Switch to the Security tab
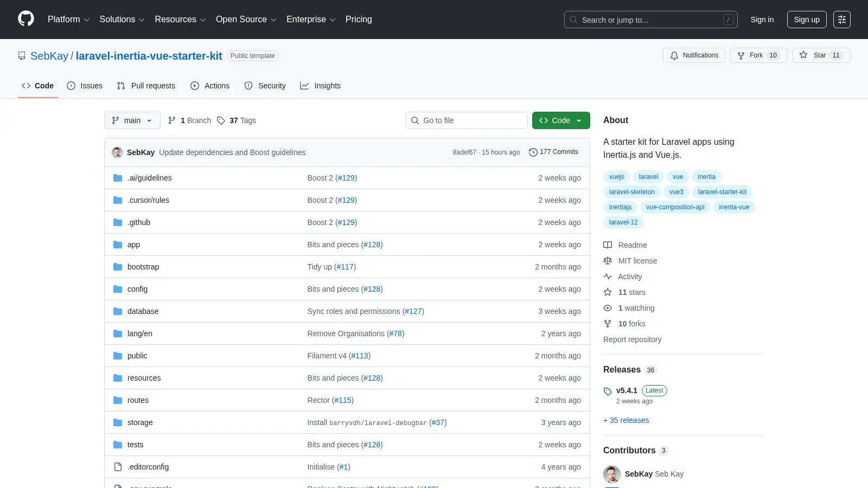The width and height of the screenshot is (868, 488). click(x=265, y=86)
